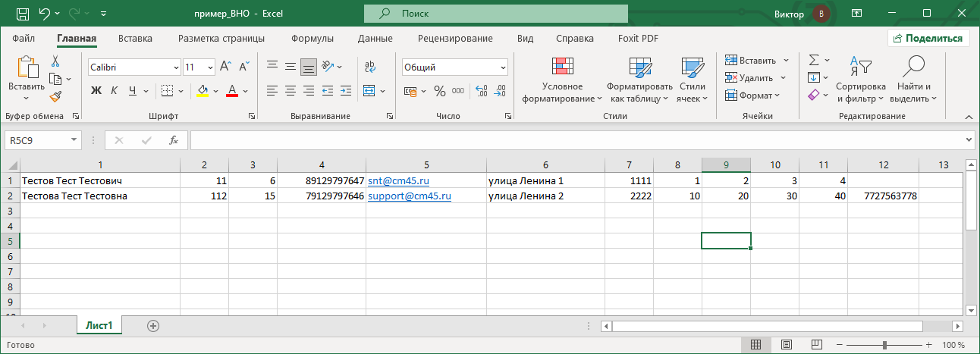Click the Поделиться share button
The image size is (980, 354).
tap(928, 39)
